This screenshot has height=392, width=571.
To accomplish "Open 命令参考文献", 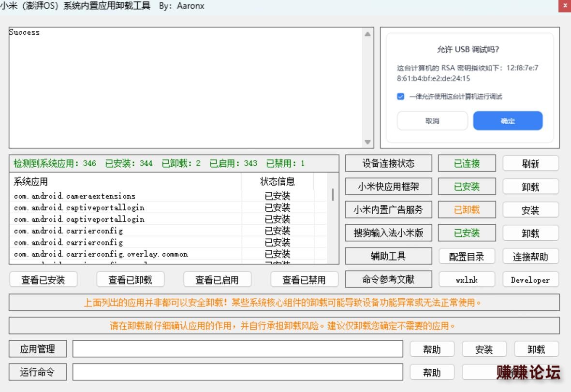I will coord(388,279).
